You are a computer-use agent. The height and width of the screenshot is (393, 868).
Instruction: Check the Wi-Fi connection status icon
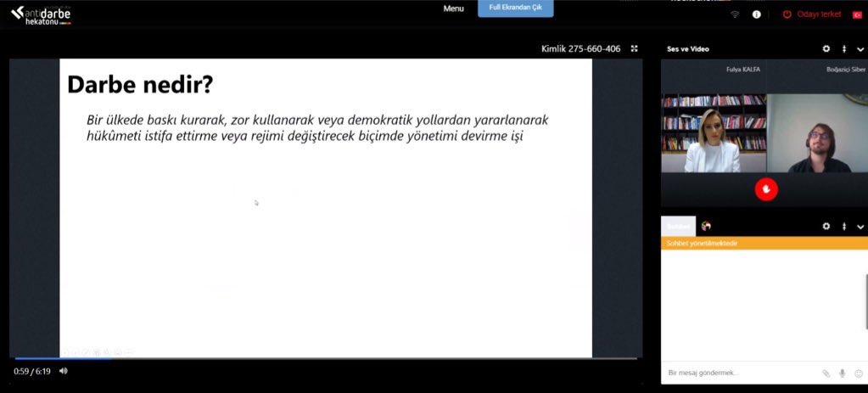click(735, 14)
